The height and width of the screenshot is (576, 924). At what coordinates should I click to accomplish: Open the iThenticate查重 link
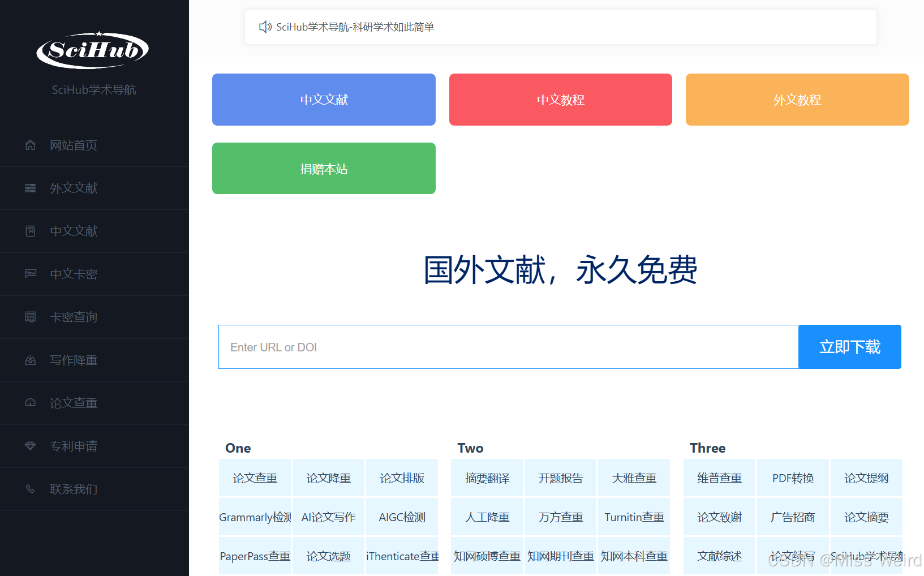[402, 556]
